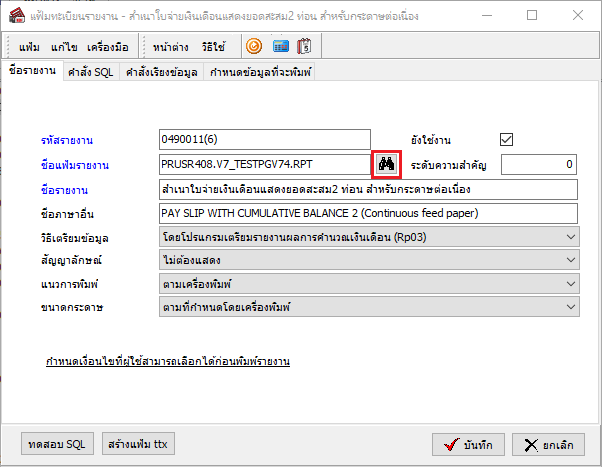Open the เครื่องมือ menu
Viewport: 602px width, 467px height.
(110, 47)
